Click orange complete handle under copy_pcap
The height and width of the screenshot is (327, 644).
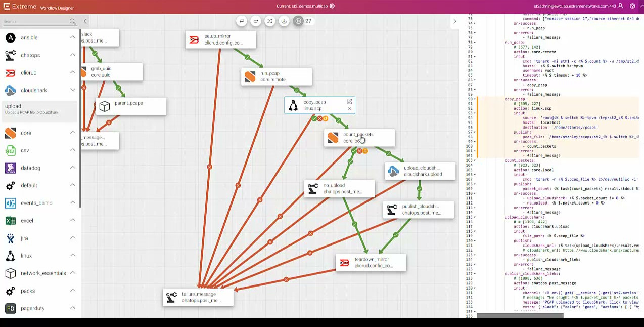point(326,118)
